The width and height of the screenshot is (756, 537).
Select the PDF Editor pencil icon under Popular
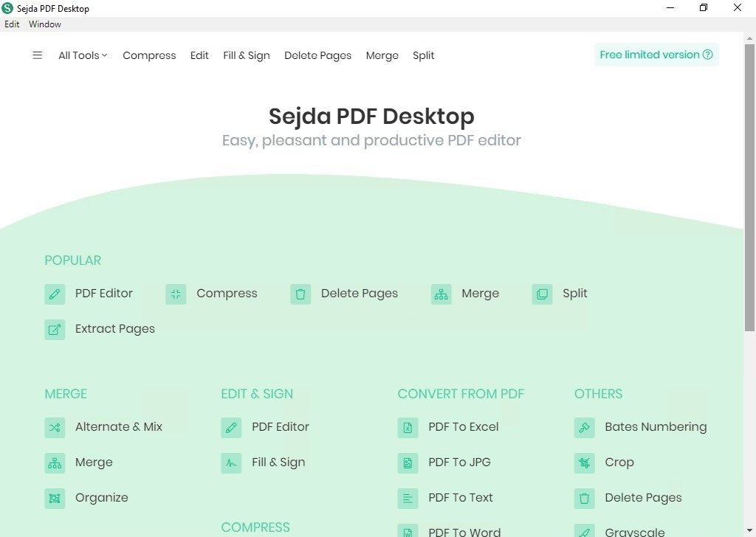pos(55,294)
